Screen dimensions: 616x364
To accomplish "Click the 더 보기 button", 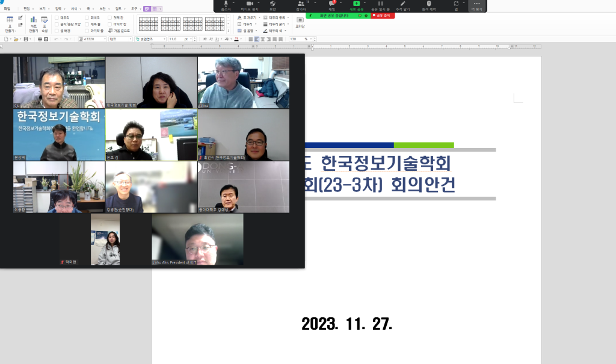I will pos(476,6).
